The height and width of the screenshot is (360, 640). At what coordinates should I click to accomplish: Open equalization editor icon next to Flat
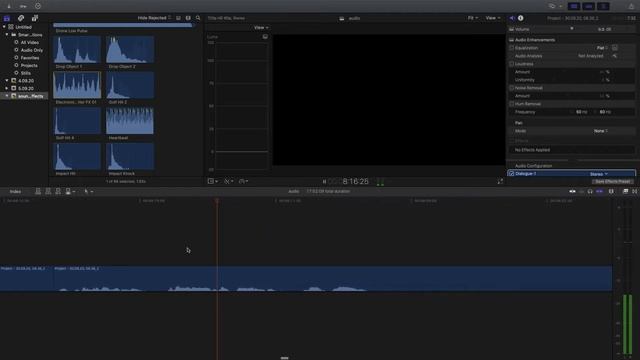(615, 48)
